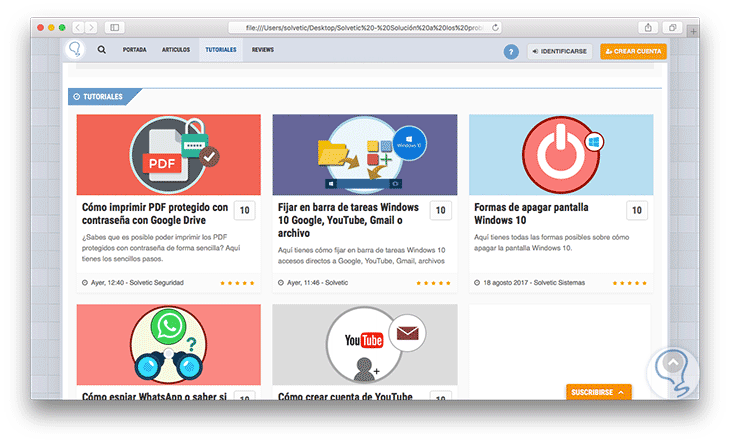Open the PDF protegido tutorial thumbnail

169,154
